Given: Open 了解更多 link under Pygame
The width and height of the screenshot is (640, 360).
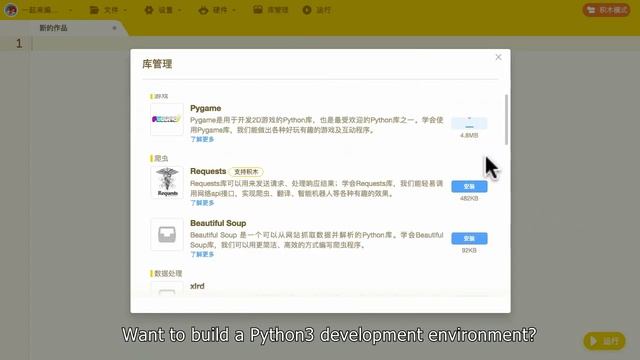Looking at the screenshot, I should coord(202,139).
